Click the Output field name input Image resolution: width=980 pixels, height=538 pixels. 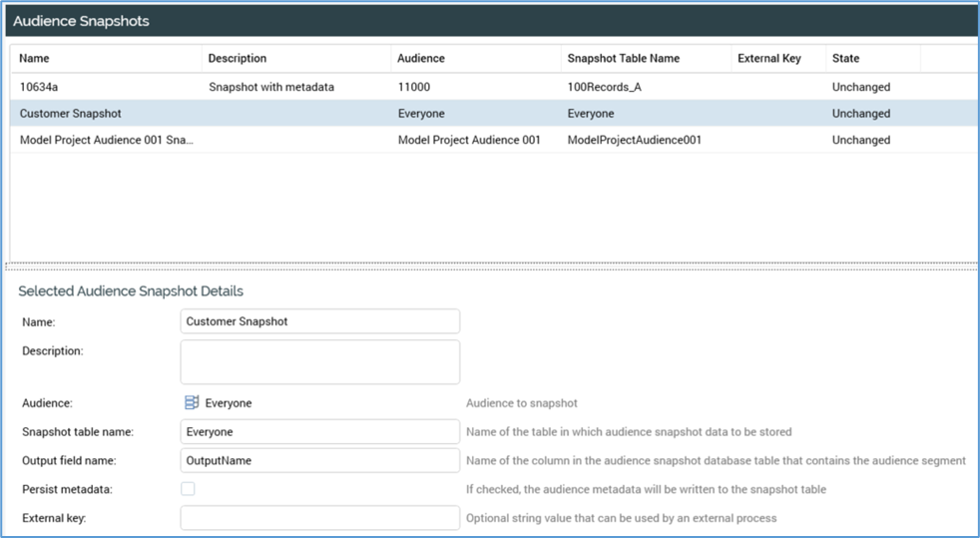(319, 461)
